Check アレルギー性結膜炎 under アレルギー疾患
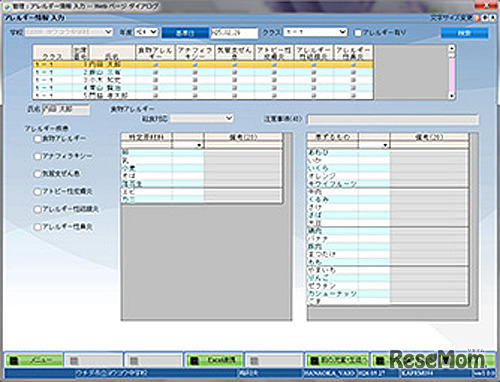Screen dimensions: 500x382 click(37, 209)
